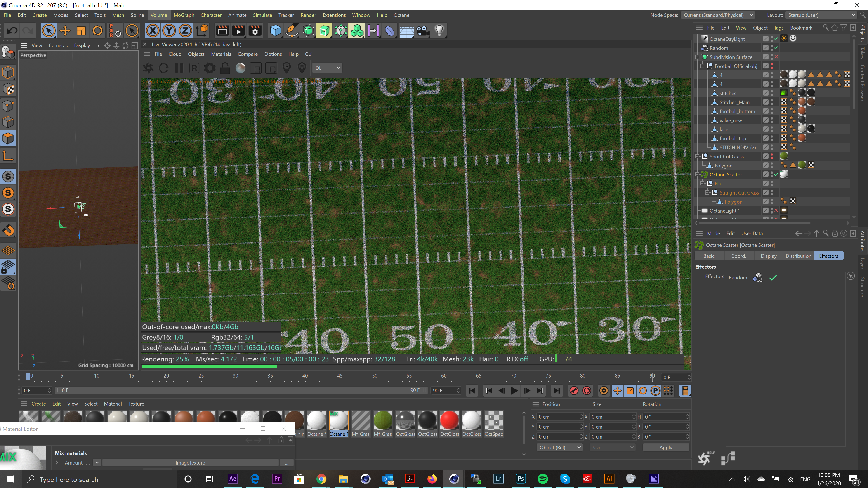Click the Apply button in coordinates
The width and height of the screenshot is (868, 488).
[x=665, y=447]
